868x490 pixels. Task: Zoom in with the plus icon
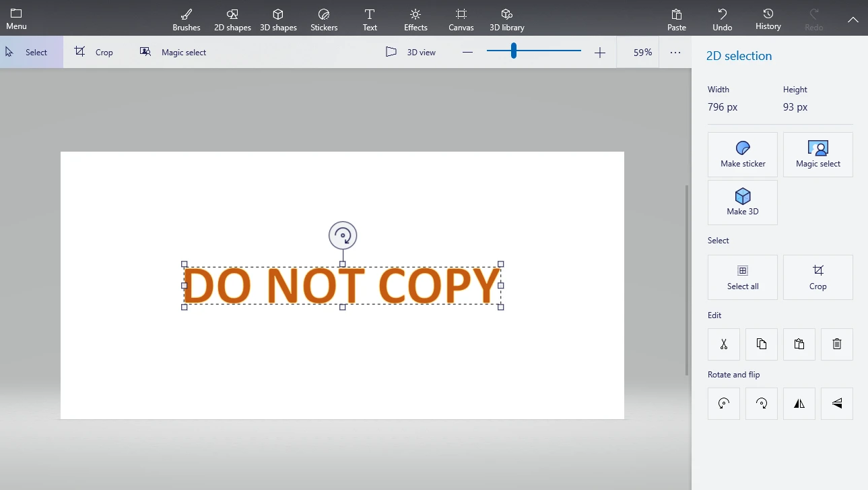(x=600, y=53)
